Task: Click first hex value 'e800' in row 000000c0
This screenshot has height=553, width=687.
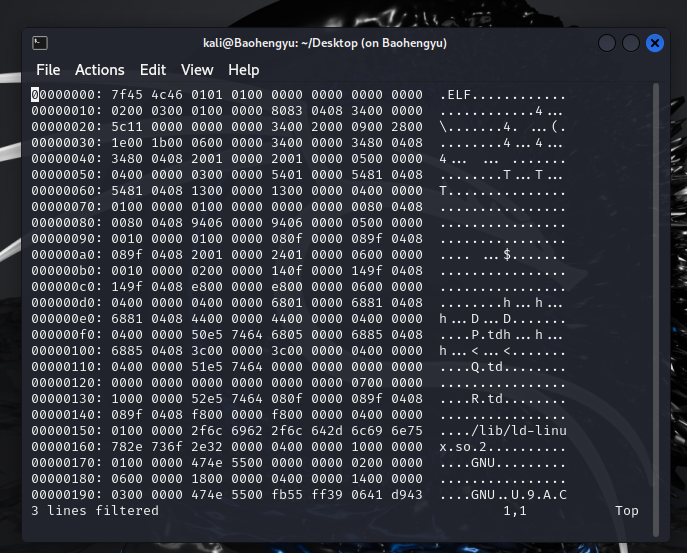Action: 207,287
